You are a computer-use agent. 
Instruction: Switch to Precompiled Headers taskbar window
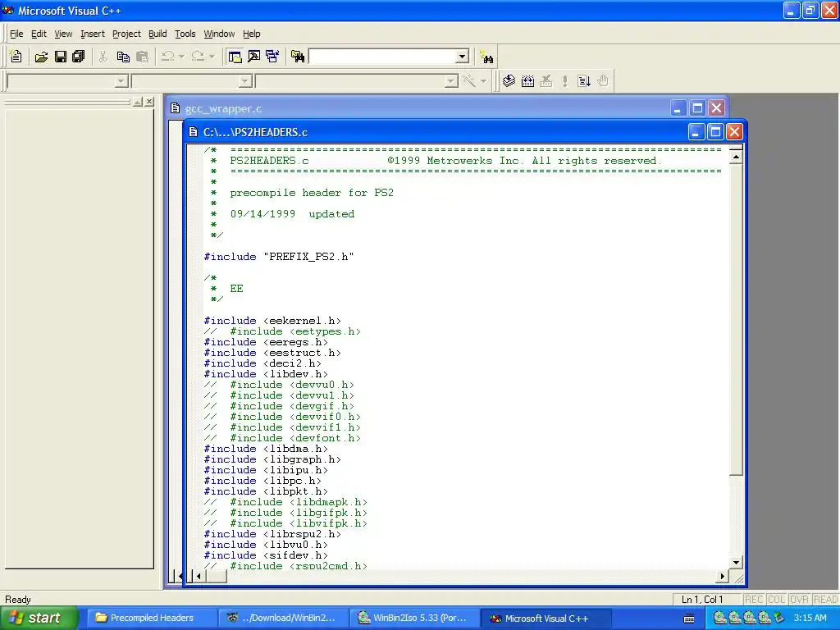151,618
